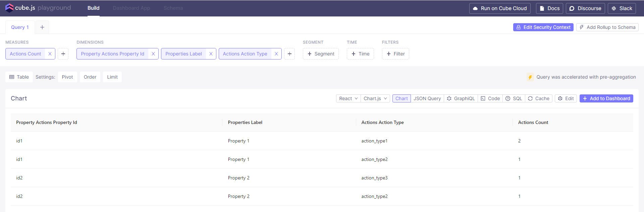Select the Actions Count measure tag
644x212 pixels.
pyautogui.click(x=25, y=54)
